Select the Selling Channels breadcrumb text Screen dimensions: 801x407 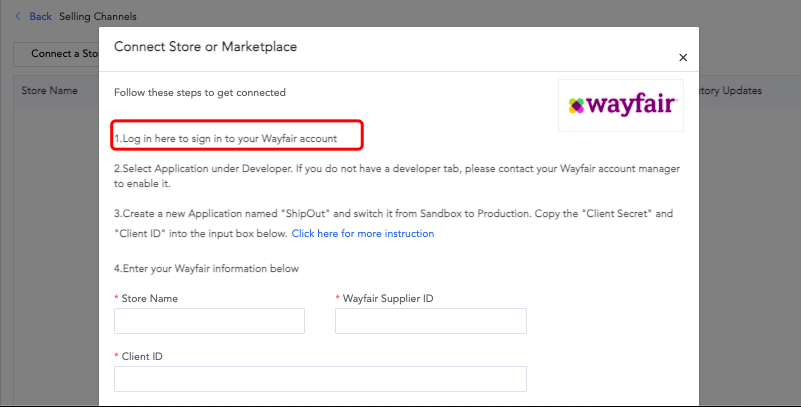[x=98, y=16]
